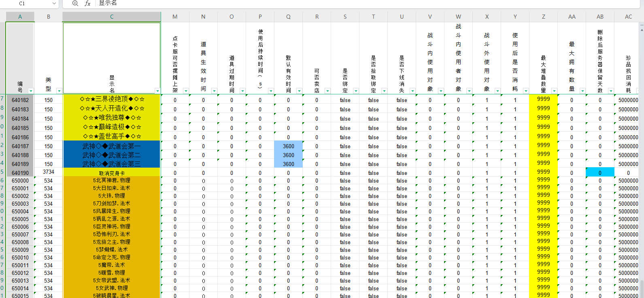Screen dimensions: 644x298
Task: Select column header M
Action: click(175, 17)
